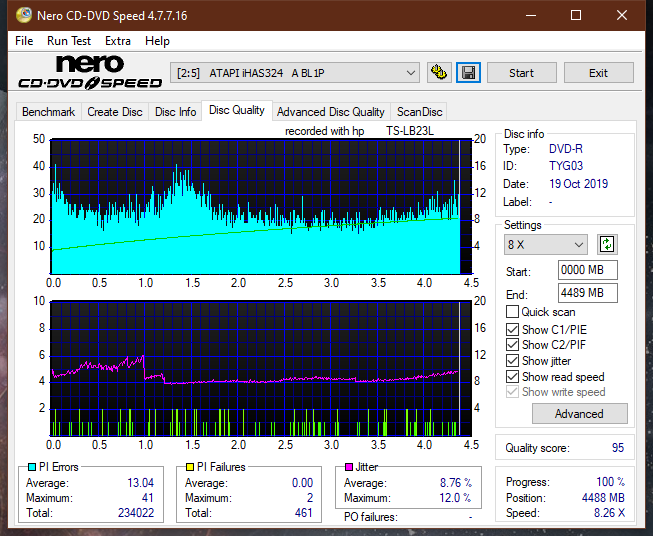Switch to the ScanDisc tab
653x536 pixels.
(x=419, y=112)
